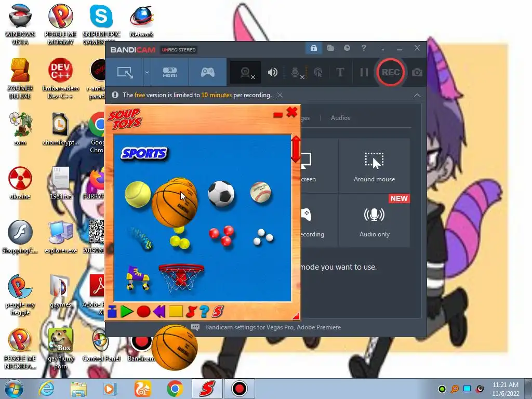Select the PEGGLE ME MOMMY desktop icon
This screenshot has height=399, width=532.
click(x=60, y=24)
